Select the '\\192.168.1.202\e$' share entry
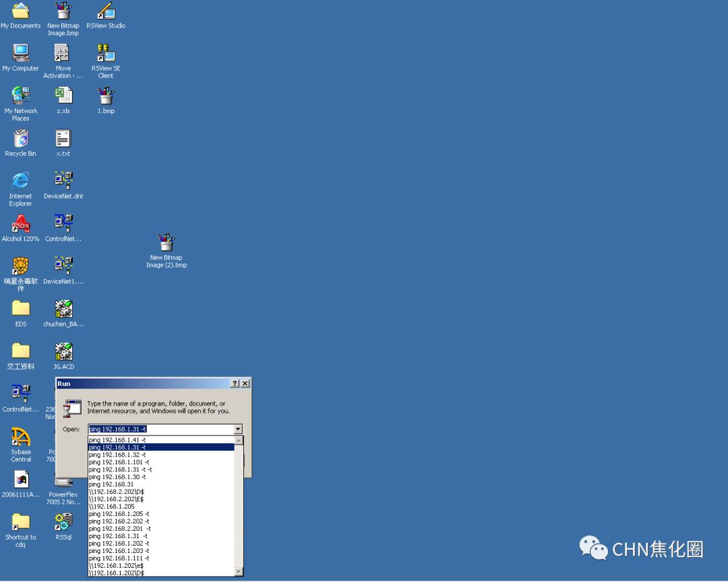 click(x=161, y=566)
